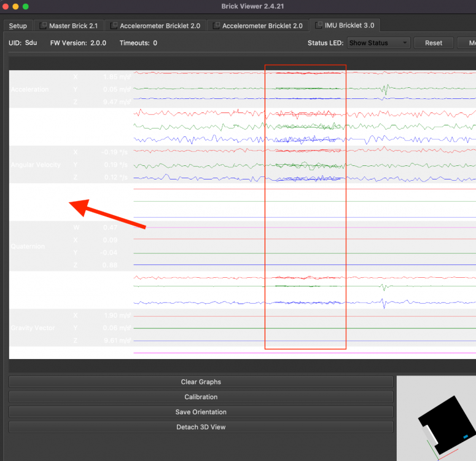
Task: Click the Clear Graphs button
Action: click(201, 382)
